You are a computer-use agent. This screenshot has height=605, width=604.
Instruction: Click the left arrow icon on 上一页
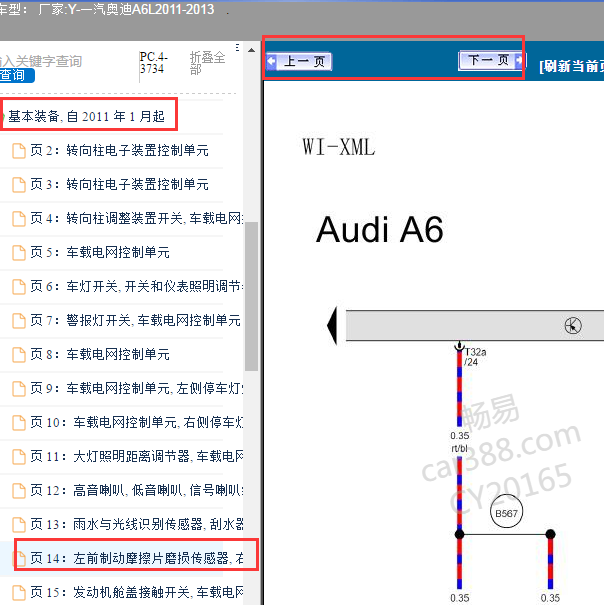[272, 61]
